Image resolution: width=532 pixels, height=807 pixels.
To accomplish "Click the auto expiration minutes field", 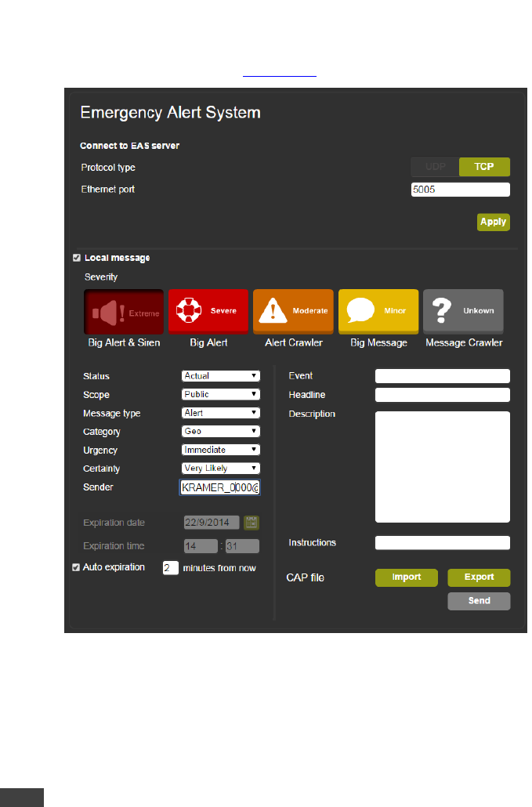I will 170,568.
